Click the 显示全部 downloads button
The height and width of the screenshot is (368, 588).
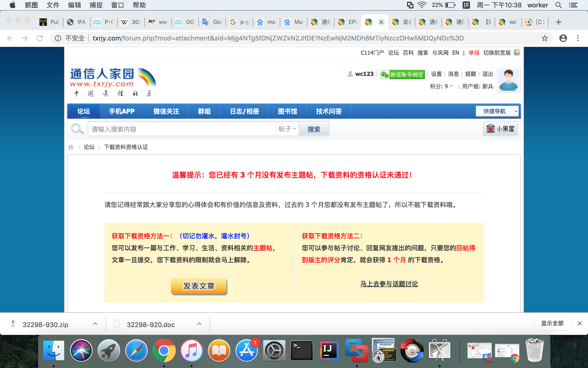click(x=552, y=323)
